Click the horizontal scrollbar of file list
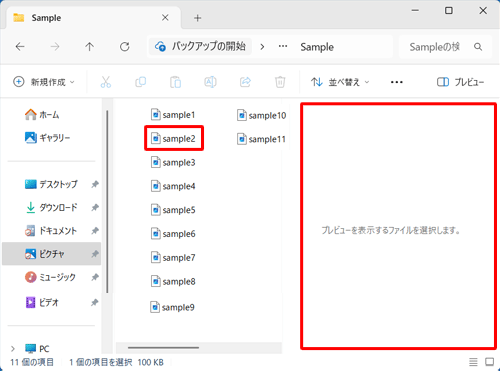The height and width of the screenshot is (371, 500). pyautogui.click(x=163, y=348)
